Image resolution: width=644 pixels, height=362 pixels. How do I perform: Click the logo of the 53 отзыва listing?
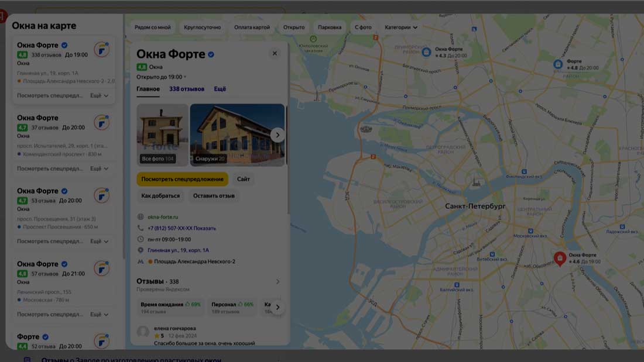[101, 195]
